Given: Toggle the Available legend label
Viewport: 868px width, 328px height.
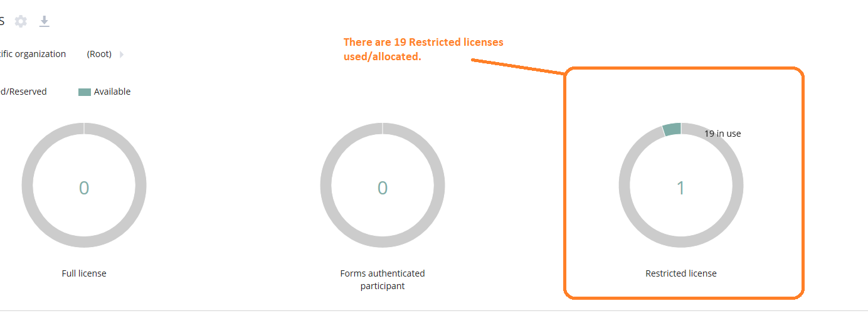Looking at the screenshot, I should [x=112, y=92].
